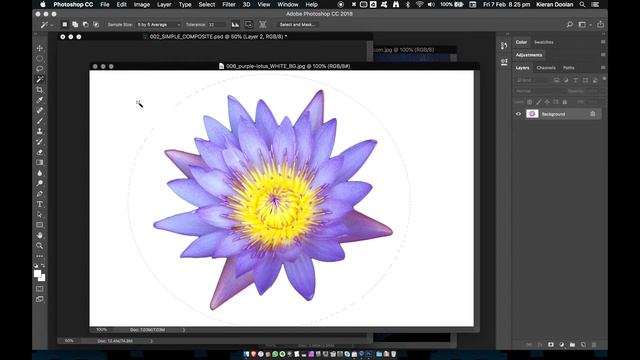Viewport: 640px width, 360px height.
Task: Create a new group folder icon
Action: (572, 344)
